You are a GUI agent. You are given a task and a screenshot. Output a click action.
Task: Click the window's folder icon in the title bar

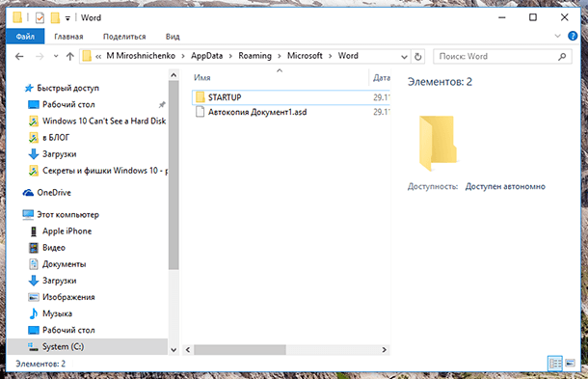click(x=17, y=17)
